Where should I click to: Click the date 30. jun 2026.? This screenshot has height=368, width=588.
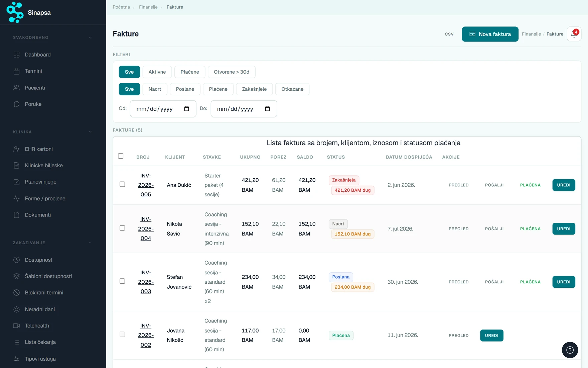(403, 282)
